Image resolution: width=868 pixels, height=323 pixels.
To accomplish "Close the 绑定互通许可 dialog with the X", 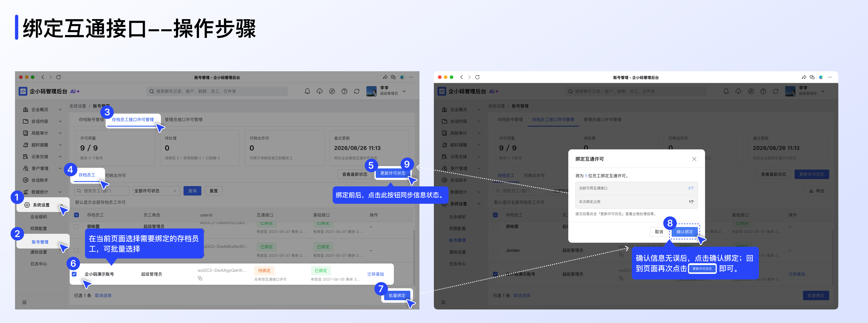I will [694, 159].
